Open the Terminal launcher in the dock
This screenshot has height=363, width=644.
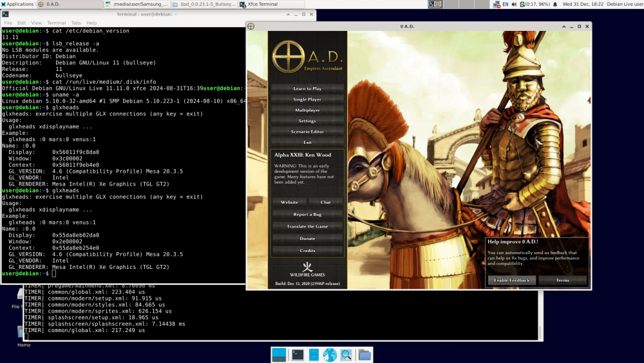click(298, 355)
